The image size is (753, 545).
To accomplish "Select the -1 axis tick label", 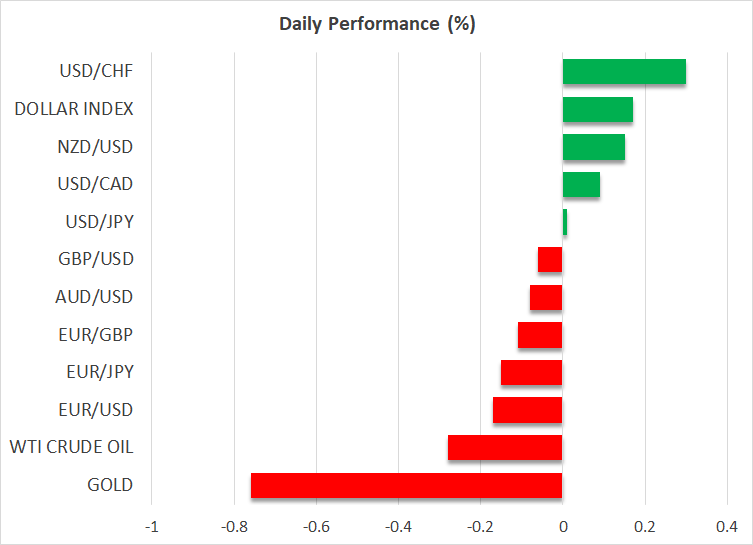I will [x=152, y=527].
